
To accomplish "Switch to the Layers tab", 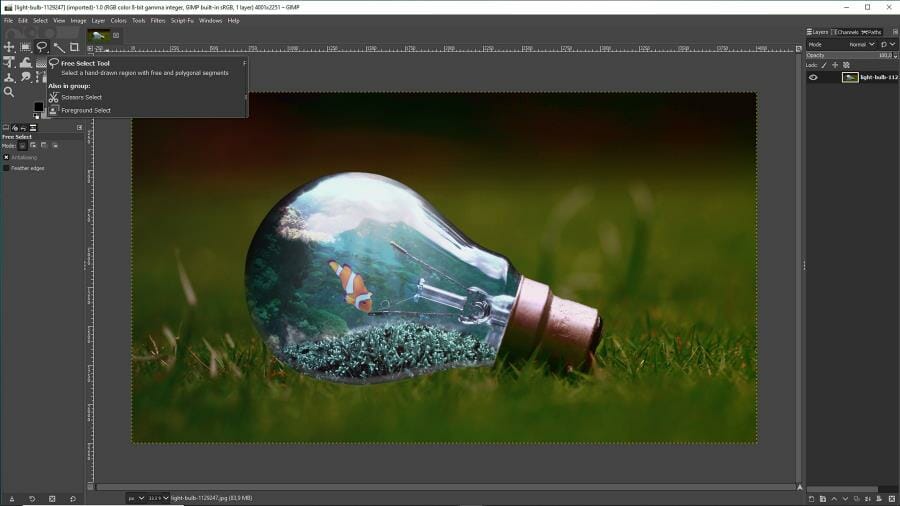I will point(817,32).
